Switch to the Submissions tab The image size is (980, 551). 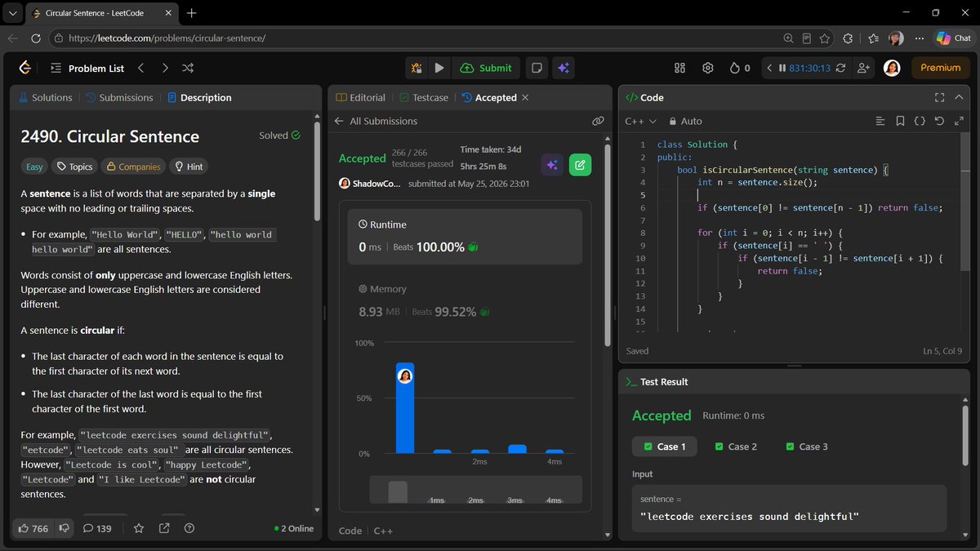(x=118, y=97)
